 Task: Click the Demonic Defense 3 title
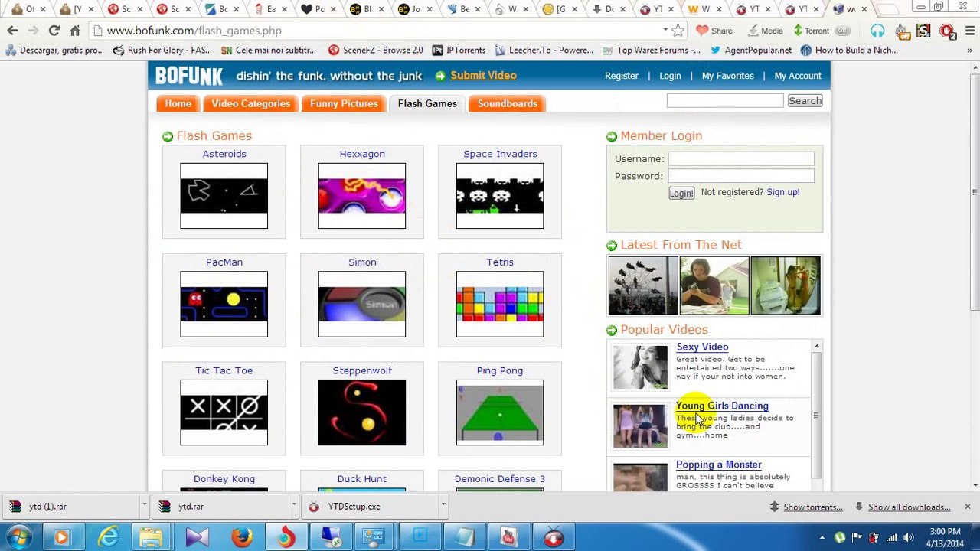pyautogui.click(x=499, y=479)
